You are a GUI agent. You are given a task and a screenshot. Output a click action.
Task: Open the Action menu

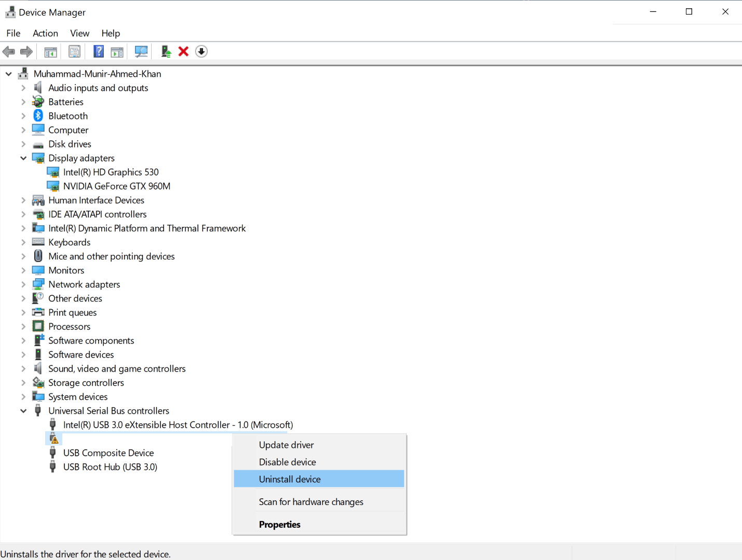(45, 33)
